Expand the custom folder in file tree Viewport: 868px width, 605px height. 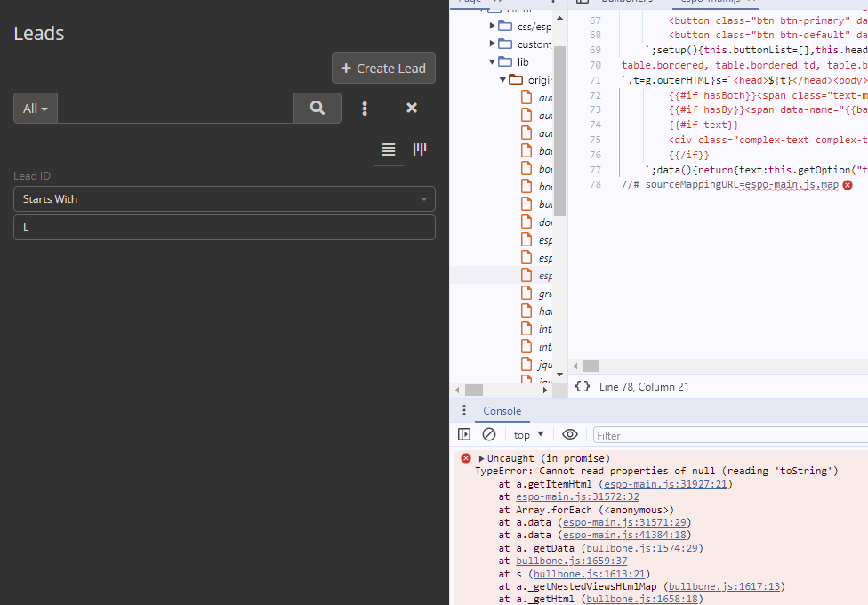point(493,44)
